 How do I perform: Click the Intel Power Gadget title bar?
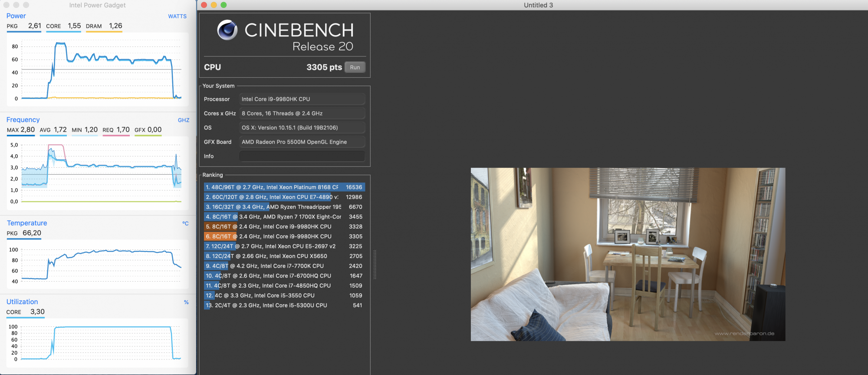(98, 5)
